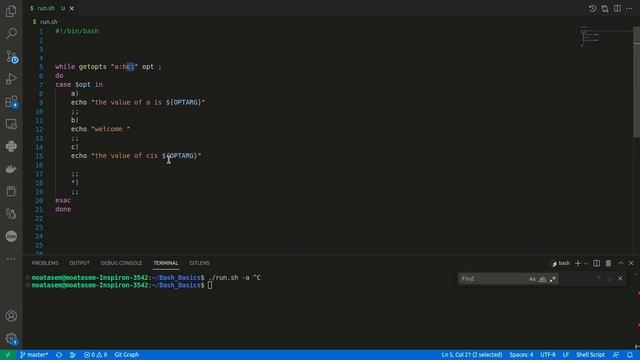
Task: Open the Manage gear settings icon
Action: (x=11, y=338)
